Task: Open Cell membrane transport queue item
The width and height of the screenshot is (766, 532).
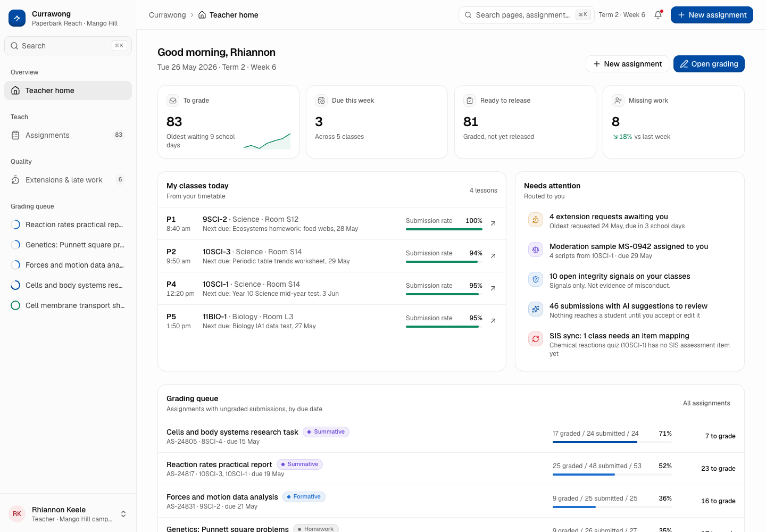Action: point(68,305)
